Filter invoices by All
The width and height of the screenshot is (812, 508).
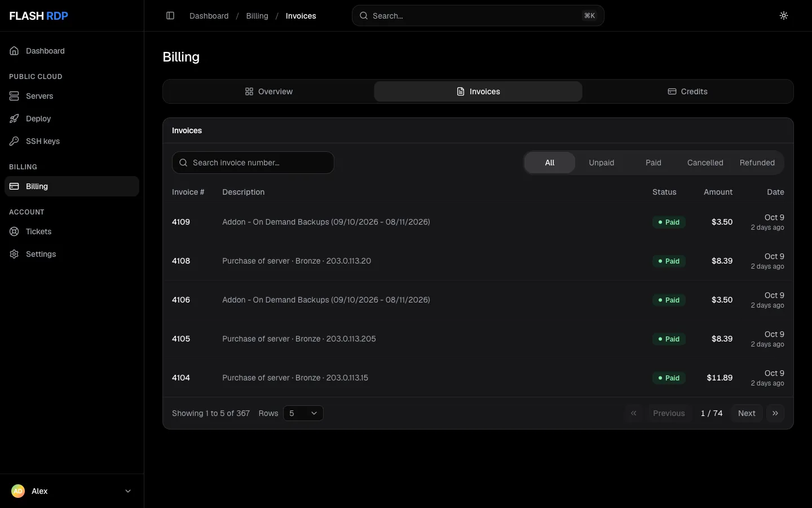pyautogui.click(x=550, y=163)
